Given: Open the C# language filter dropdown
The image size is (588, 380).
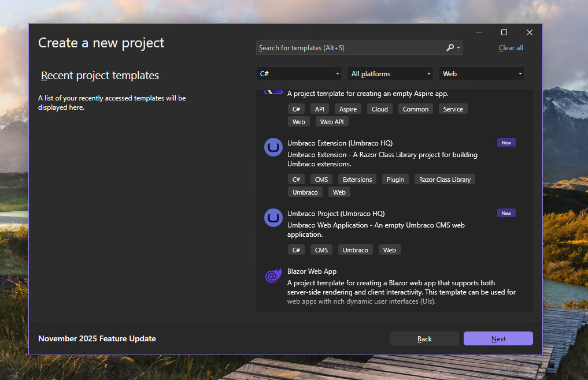Looking at the screenshot, I should pos(299,74).
